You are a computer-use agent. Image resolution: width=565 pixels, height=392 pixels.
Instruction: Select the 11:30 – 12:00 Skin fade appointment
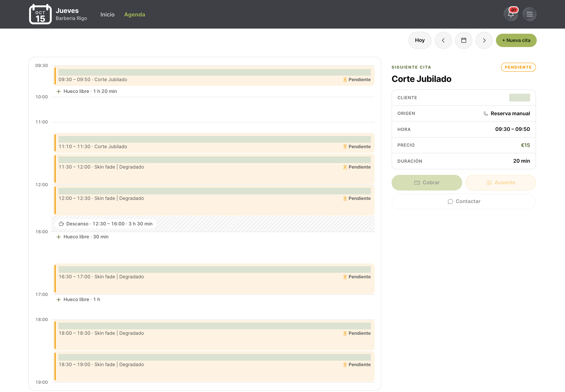214,169
